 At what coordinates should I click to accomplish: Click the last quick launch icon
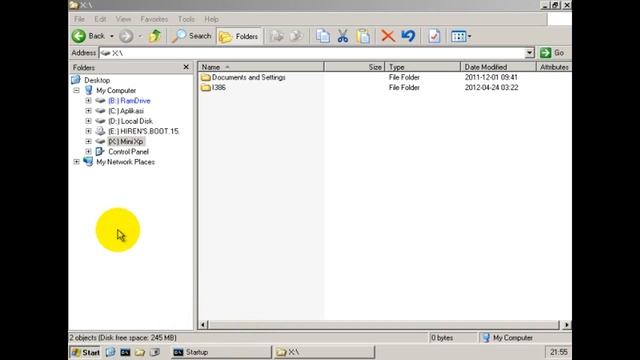155,352
